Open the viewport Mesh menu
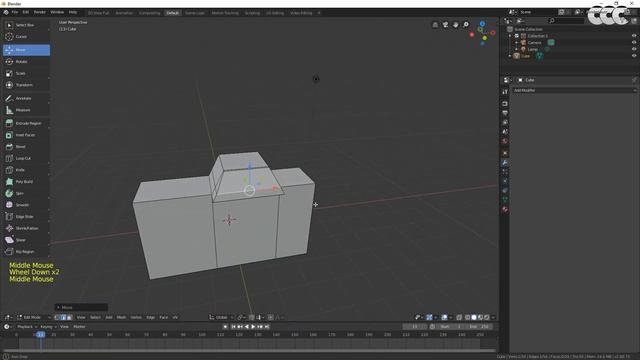 [121, 318]
